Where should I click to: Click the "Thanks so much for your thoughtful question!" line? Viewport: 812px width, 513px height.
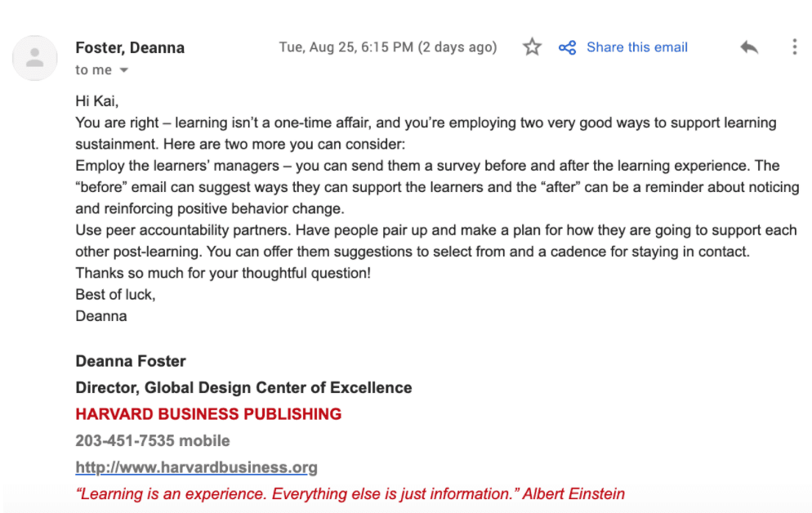pos(224,273)
